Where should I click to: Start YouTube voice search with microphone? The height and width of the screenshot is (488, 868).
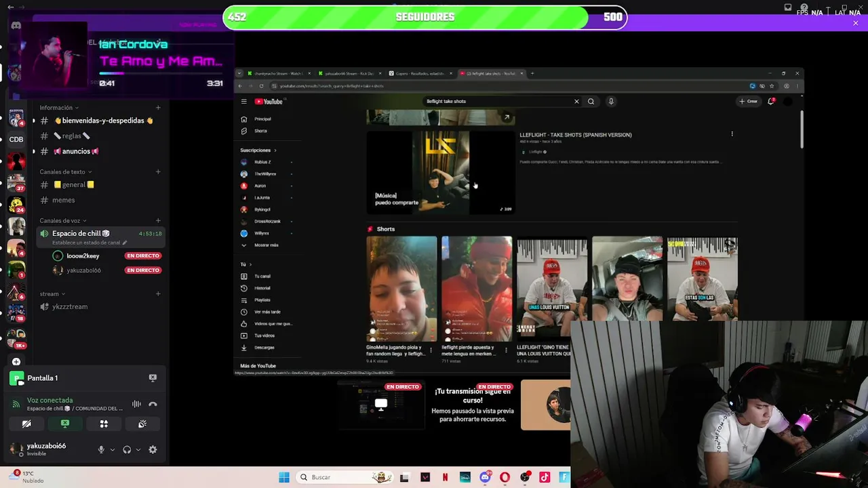(611, 102)
